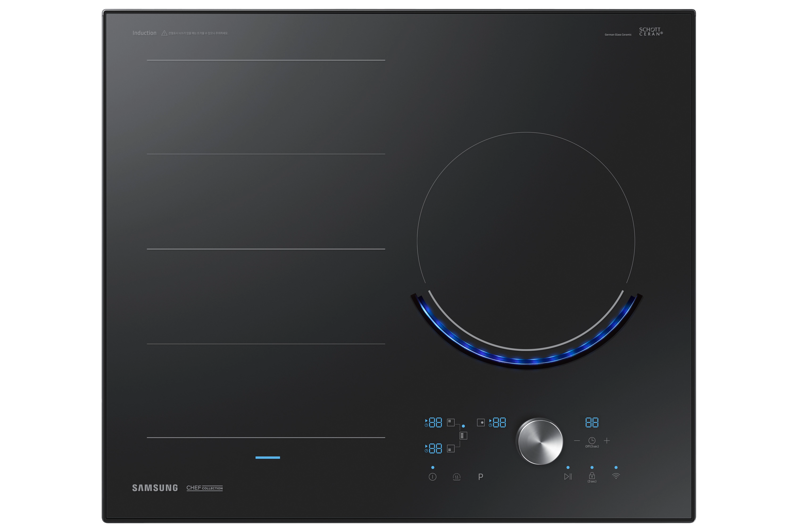Tap the power on/off touch key
The image size is (798, 532).
tap(433, 477)
